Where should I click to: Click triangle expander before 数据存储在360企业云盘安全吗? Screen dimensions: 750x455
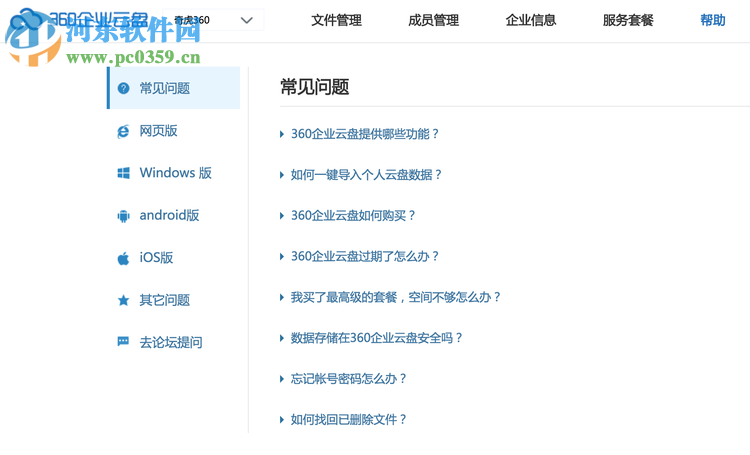(282, 338)
